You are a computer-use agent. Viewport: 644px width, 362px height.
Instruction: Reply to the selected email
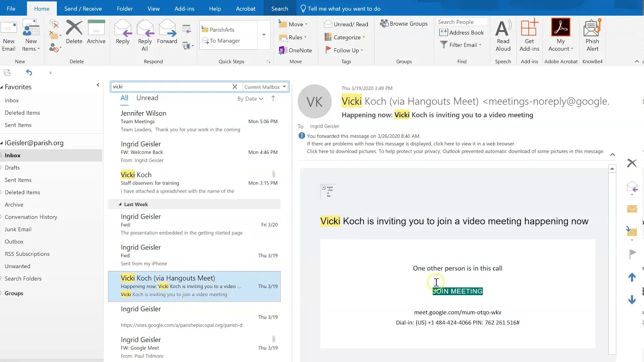[123, 33]
